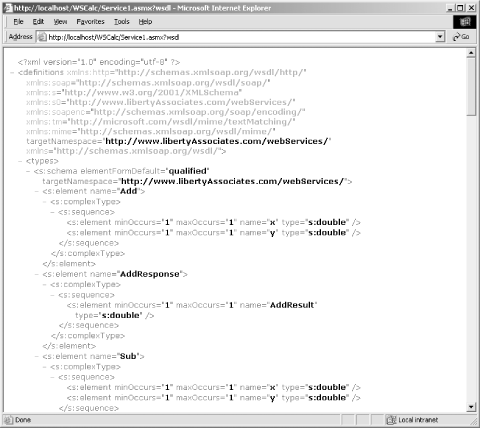481x428 pixels.
Task: Click the bold targetNamespace libertyAssociates value
Action: pos(217,141)
